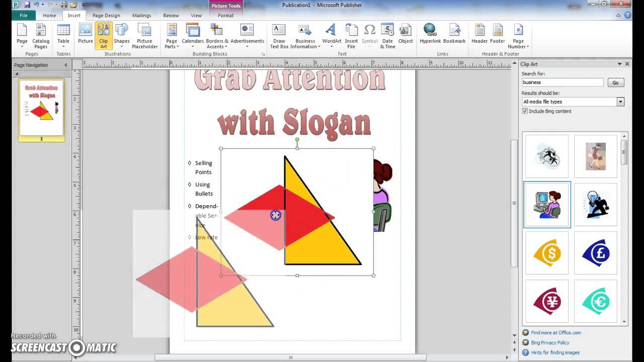This screenshot has width=644, height=362.
Task: Insert Date & Time field
Action: (387, 36)
